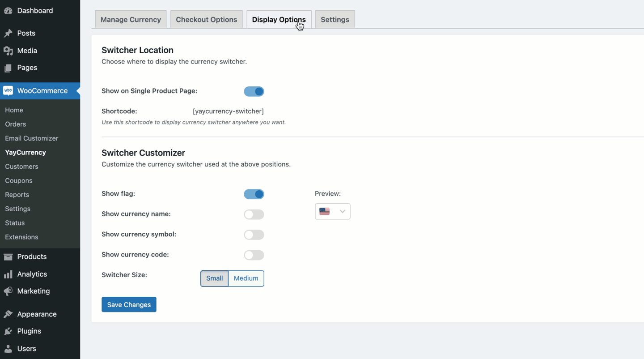
Task: Open YayCurrency settings page
Action: (25, 152)
